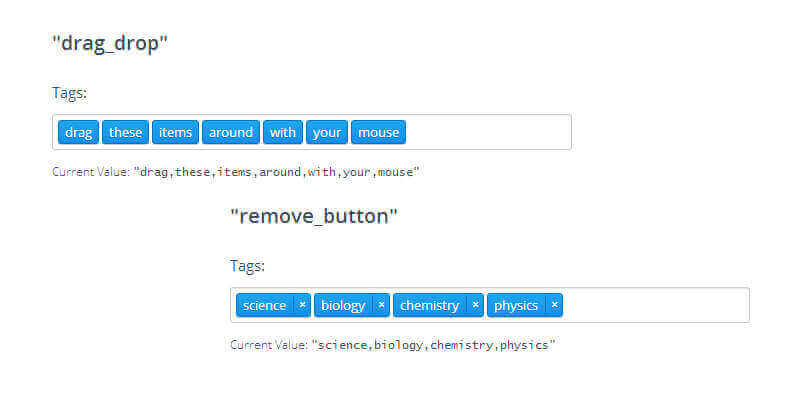Select the "your" tag
Viewport: 800px width, 400px height.
point(327,132)
